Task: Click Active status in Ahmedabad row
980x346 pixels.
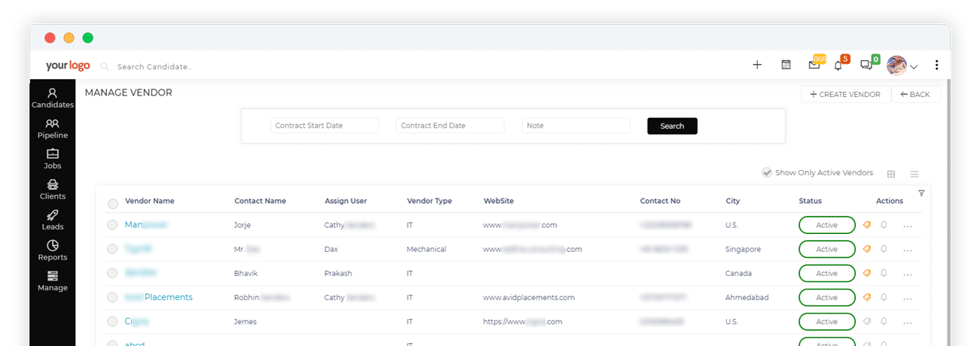Action: (826, 297)
